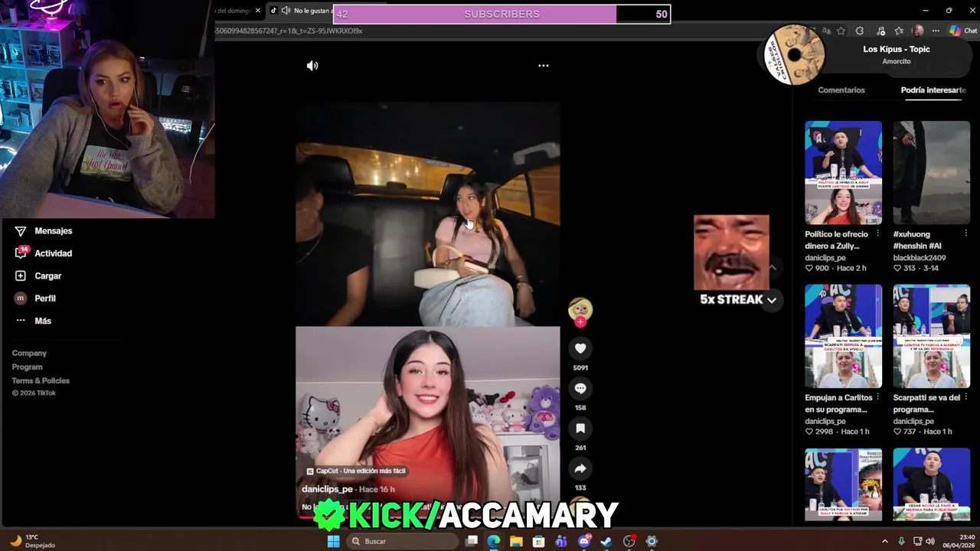Open Microsoft Edge from the taskbar

point(494,541)
